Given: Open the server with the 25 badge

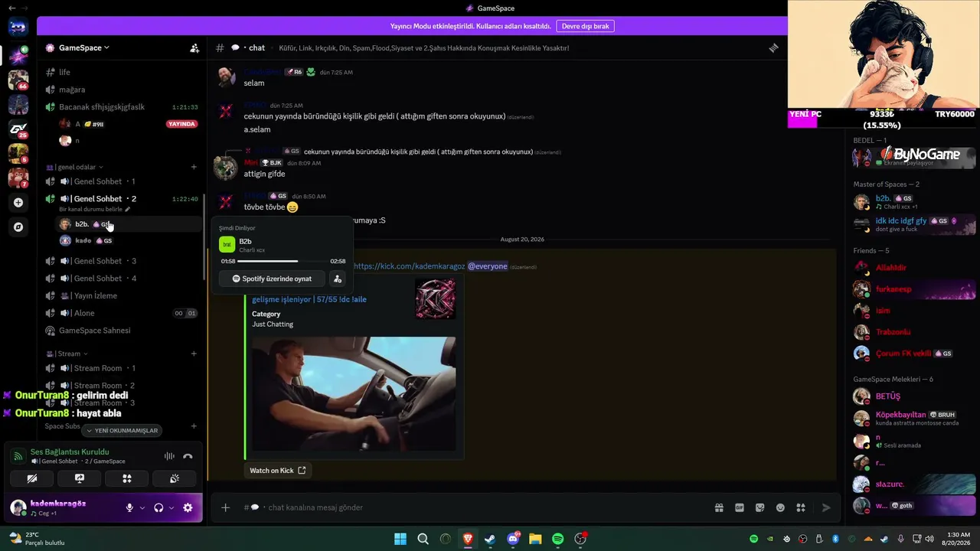Looking at the screenshot, I should [18, 129].
